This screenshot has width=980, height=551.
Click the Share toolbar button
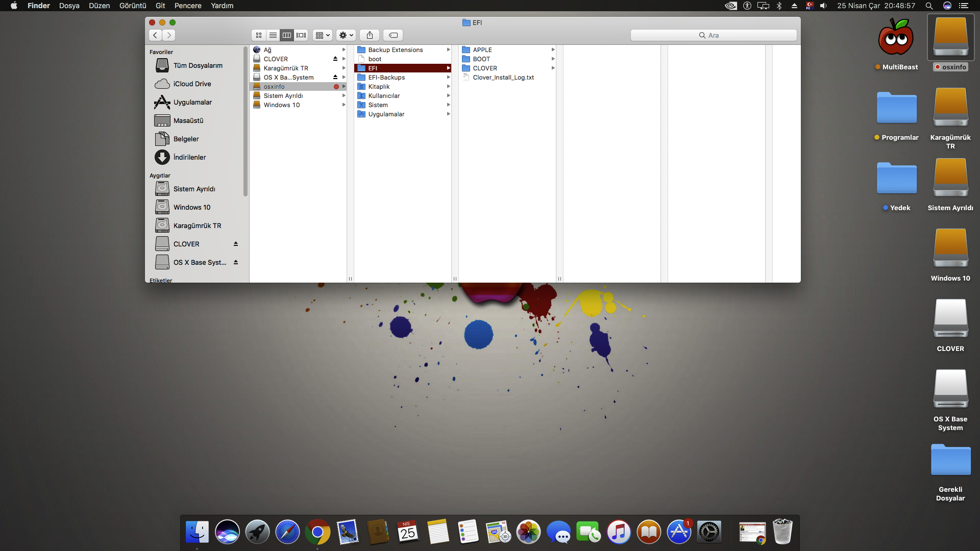click(x=370, y=35)
